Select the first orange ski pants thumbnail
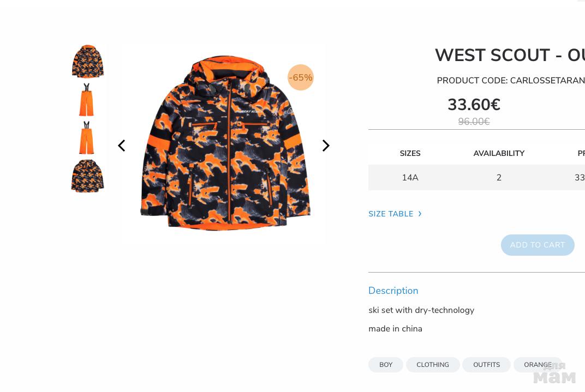Screen dimensions: 585x392 point(86,100)
